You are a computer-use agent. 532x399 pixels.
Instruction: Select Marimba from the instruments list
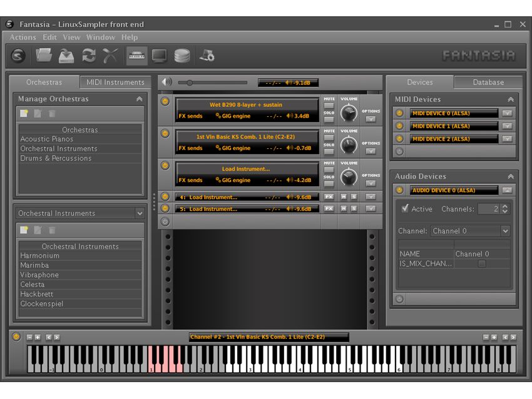point(36,265)
